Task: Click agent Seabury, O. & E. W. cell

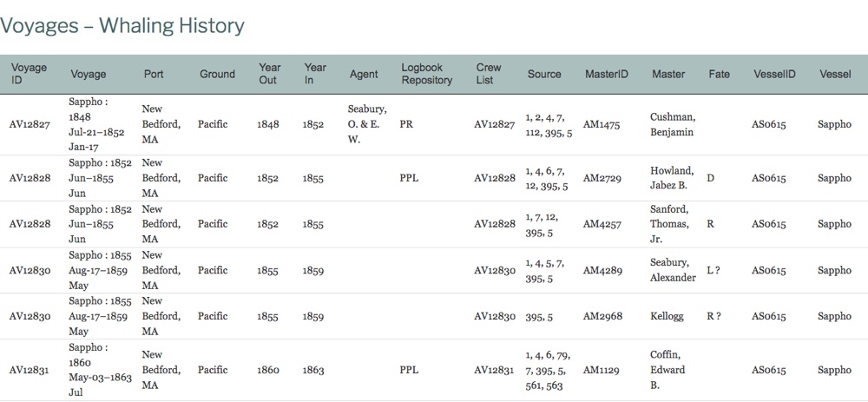Action: 366,124
